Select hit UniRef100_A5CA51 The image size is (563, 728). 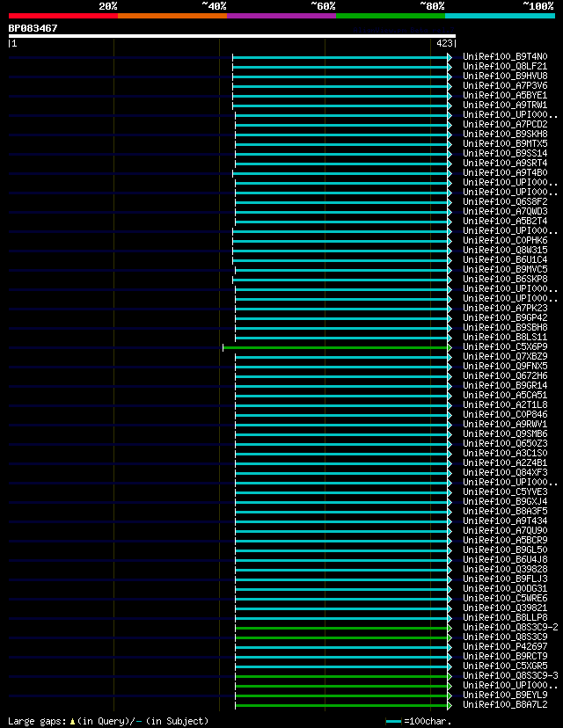point(505,395)
